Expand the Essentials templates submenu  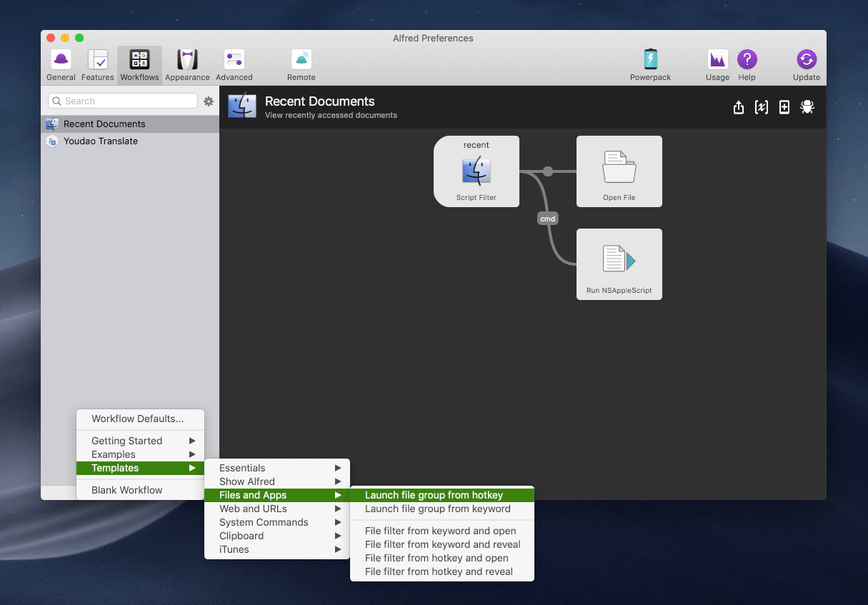pos(277,468)
